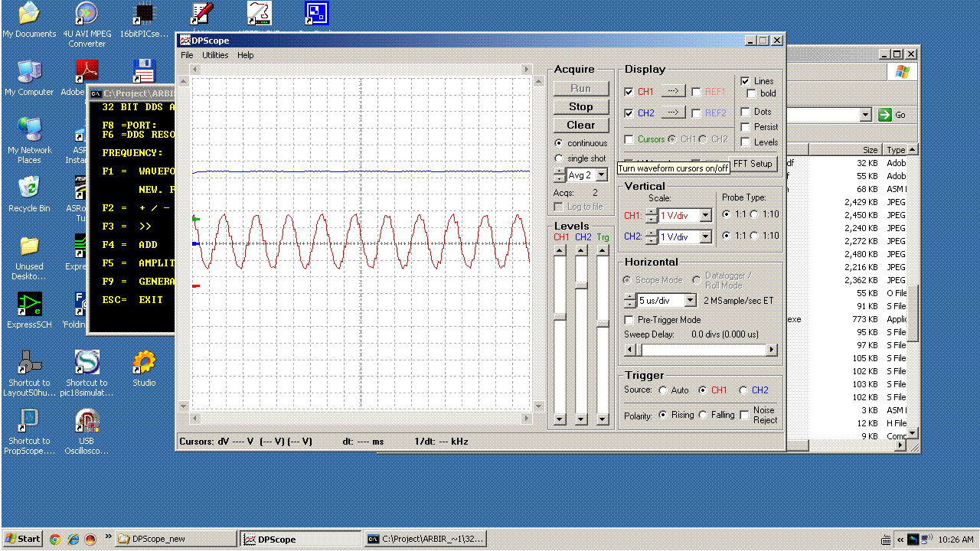Uncheck the CH2 display checkbox
This screenshot has width=980, height=551.
[x=629, y=112]
